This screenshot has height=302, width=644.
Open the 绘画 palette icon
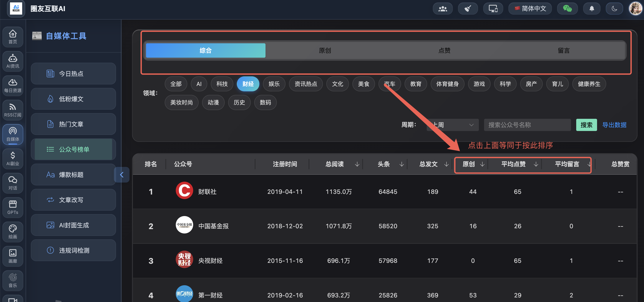pyautogui.click(x=13, y=232)
